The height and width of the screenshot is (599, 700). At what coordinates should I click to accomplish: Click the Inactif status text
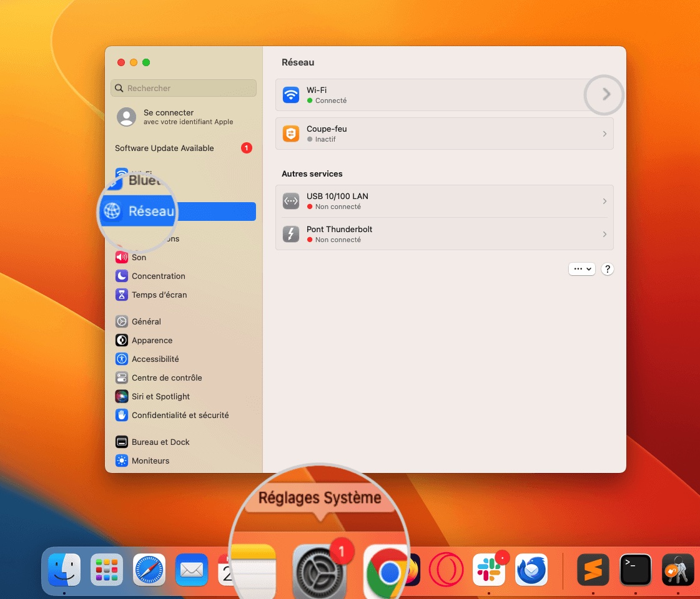coord(325,140)
